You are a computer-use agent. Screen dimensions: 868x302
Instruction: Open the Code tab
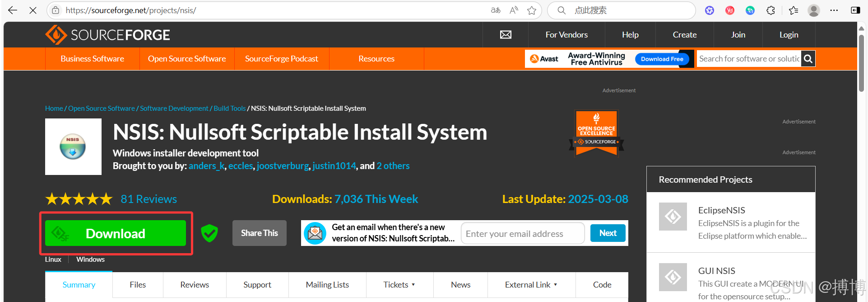(602, 285)
